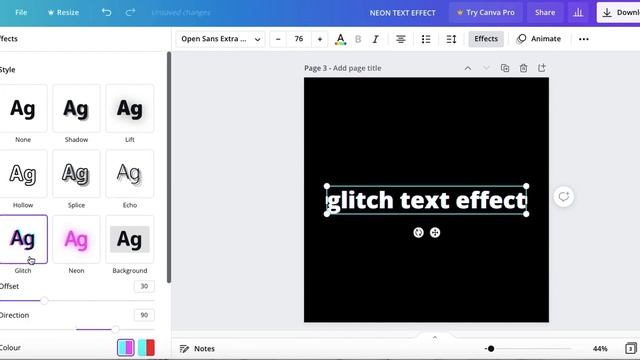Edit the Offset value field showing 30
640x360 pixels.
[144, 286]
